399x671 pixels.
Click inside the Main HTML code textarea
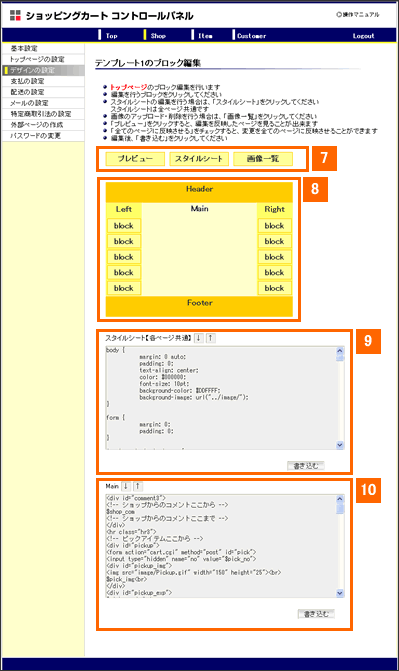tap(221, 546)
